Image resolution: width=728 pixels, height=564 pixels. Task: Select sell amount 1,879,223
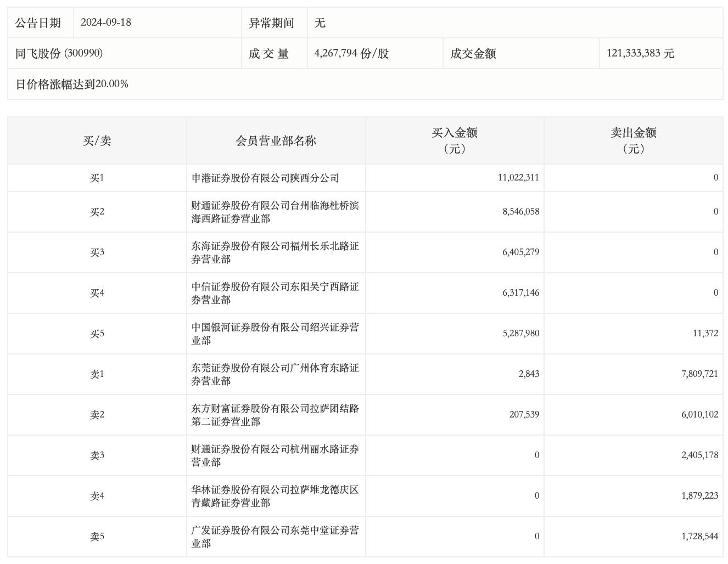tap(700, 496)
